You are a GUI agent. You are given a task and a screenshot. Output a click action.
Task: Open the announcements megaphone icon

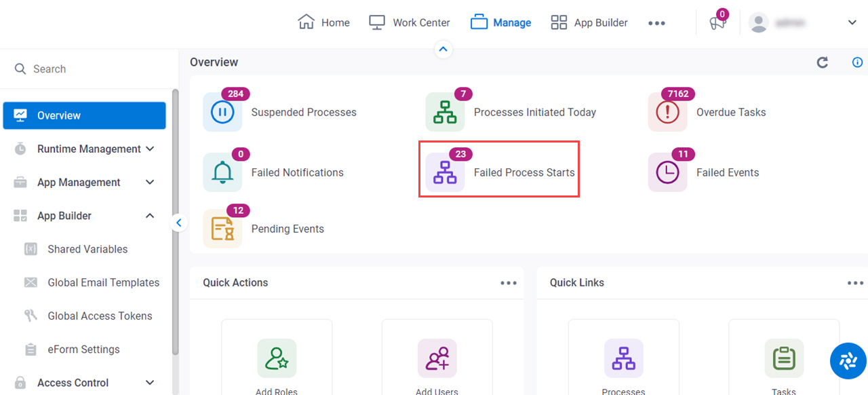717,22
